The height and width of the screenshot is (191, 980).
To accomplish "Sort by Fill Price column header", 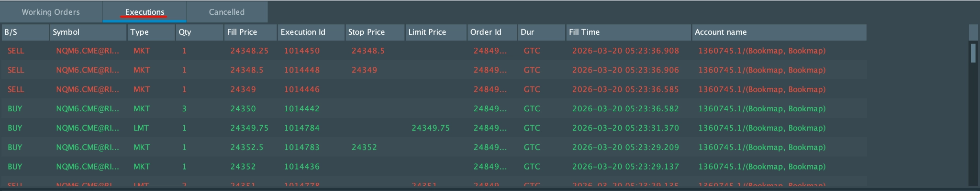I will (250, 32).
